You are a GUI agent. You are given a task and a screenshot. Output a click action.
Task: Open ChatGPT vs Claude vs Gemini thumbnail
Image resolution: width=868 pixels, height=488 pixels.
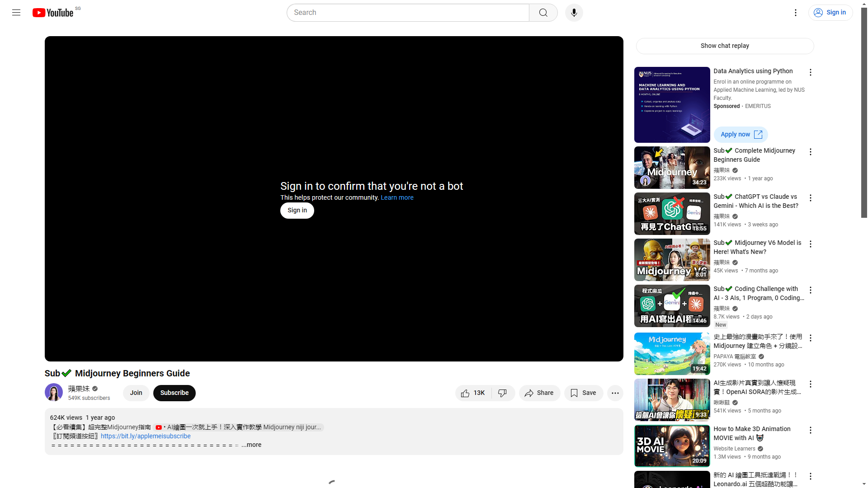point(672,214)
